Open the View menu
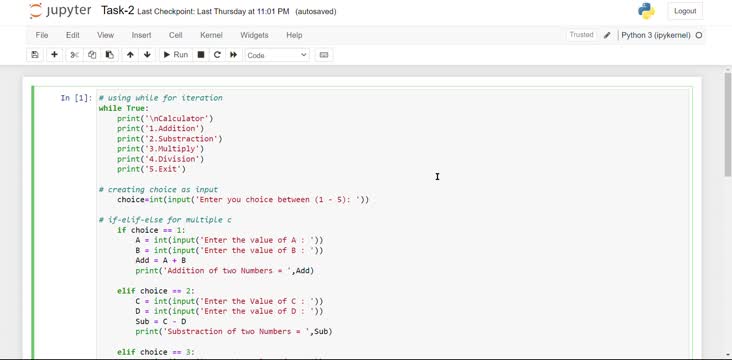Screen dimensions: 732x360 106,35
